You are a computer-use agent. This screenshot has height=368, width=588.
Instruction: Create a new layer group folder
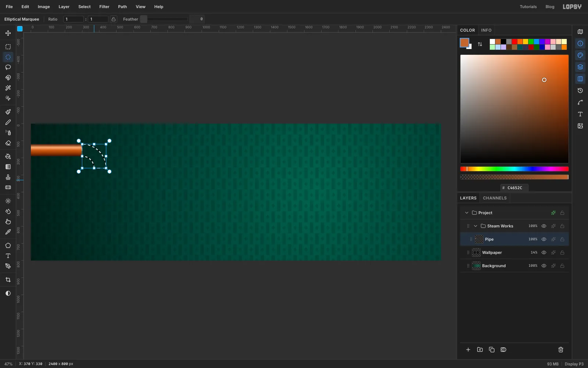[x=480, y=350]
